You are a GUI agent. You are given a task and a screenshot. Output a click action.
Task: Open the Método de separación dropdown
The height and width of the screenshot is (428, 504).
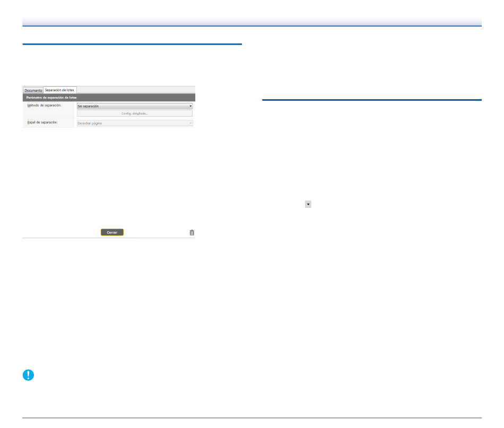135,106
